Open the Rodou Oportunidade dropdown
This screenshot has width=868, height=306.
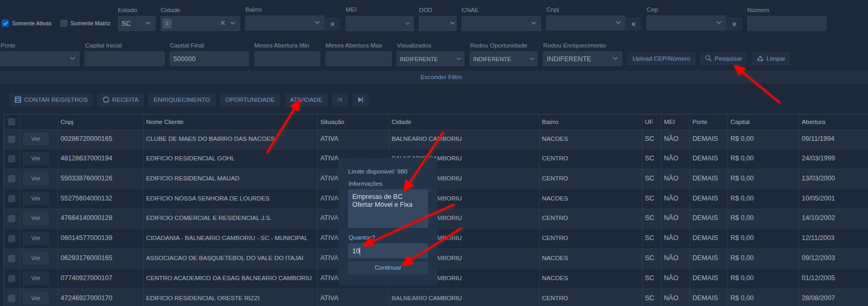tap(504, 59)
